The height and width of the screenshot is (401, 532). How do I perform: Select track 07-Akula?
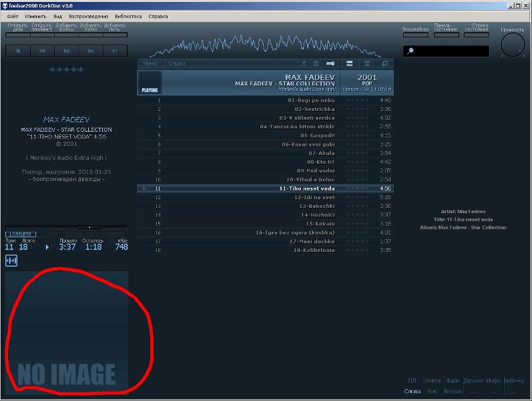[265, 153]
